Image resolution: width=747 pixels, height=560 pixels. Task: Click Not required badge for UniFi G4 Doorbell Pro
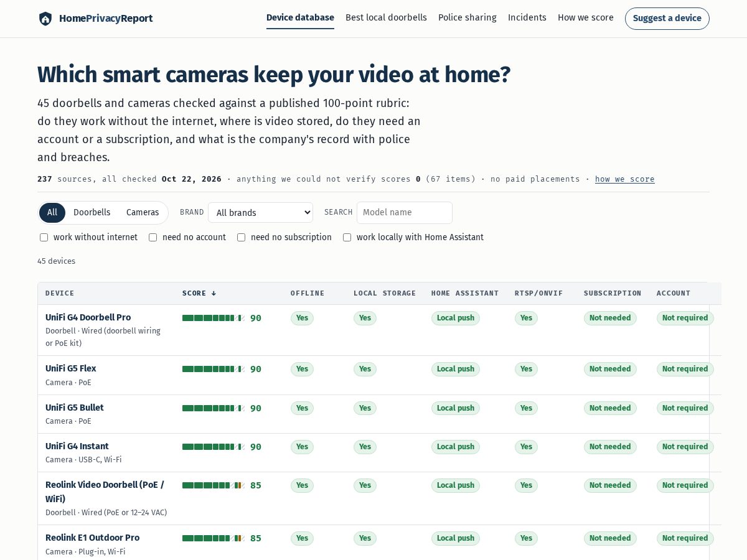click(x=685, y=318)
